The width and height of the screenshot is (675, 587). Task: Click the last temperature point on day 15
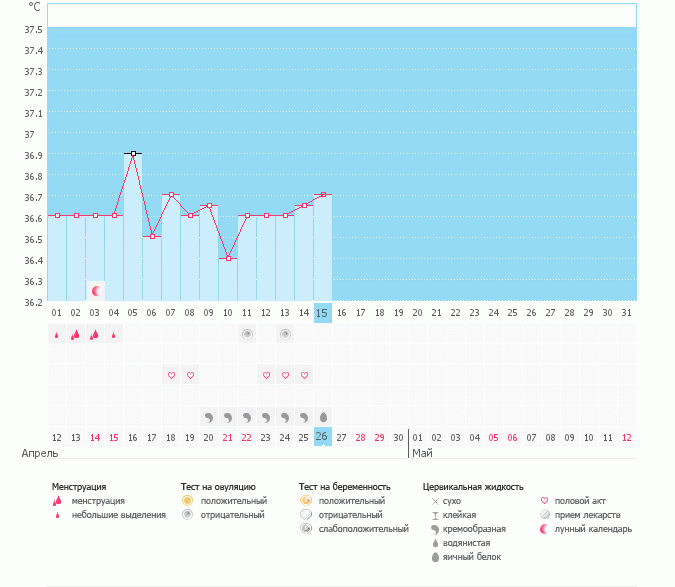322,195
